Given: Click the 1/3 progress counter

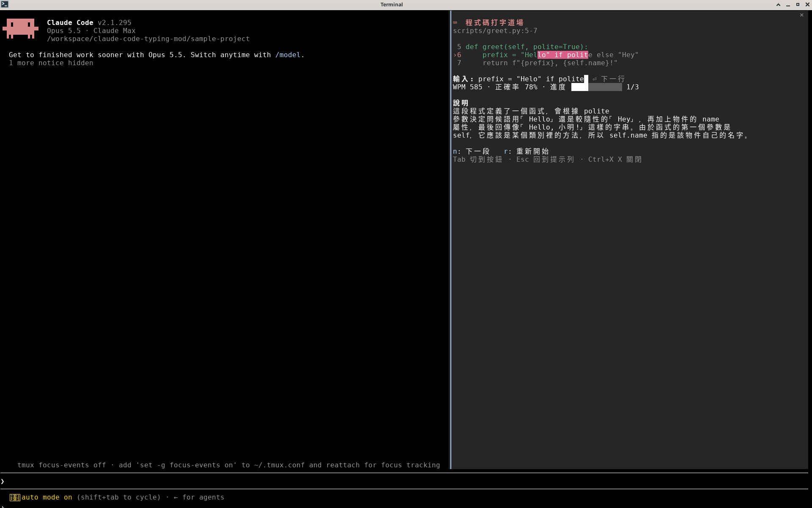Looking at the screenshot, I should coord(632,87).
